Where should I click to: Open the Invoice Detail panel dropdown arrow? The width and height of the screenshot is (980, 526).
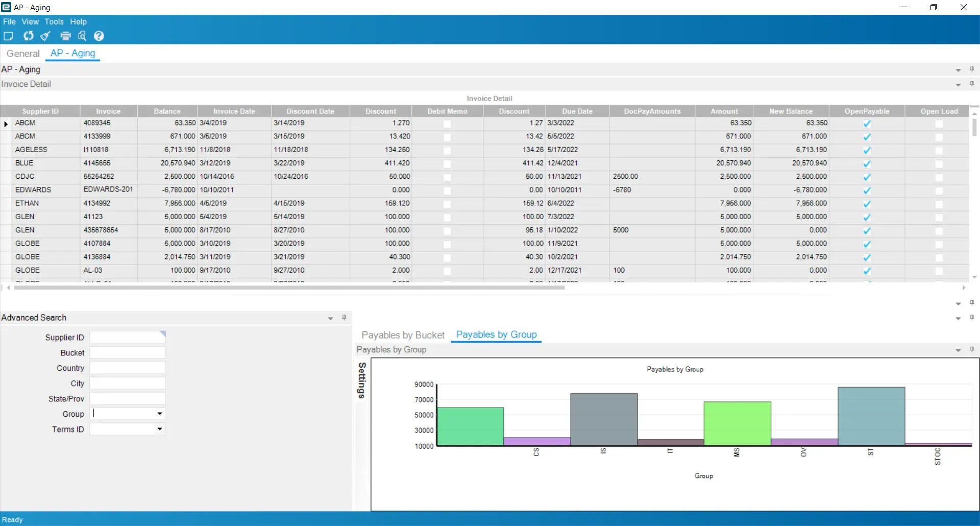click(958, 85)
